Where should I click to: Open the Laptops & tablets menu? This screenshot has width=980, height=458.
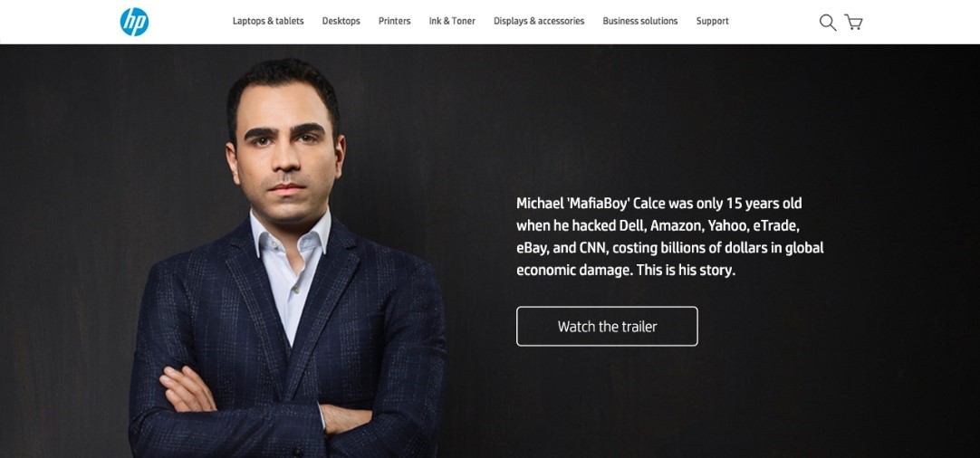268,21
